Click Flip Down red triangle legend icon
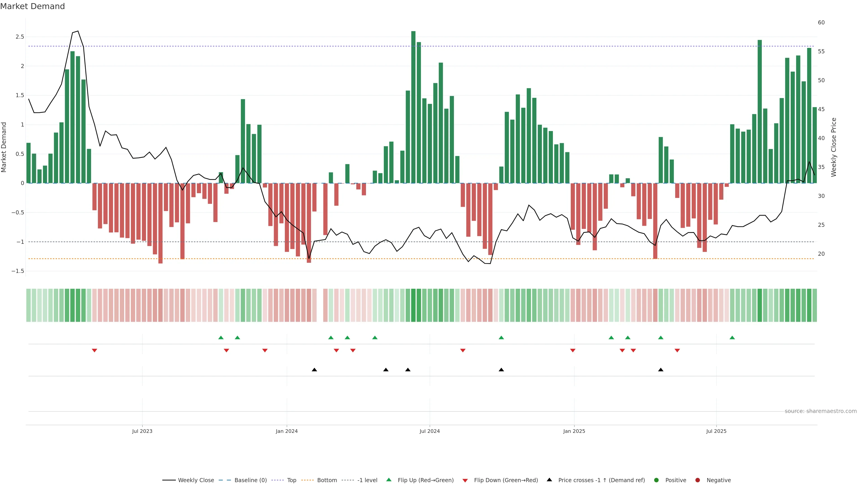 (465, 480)
